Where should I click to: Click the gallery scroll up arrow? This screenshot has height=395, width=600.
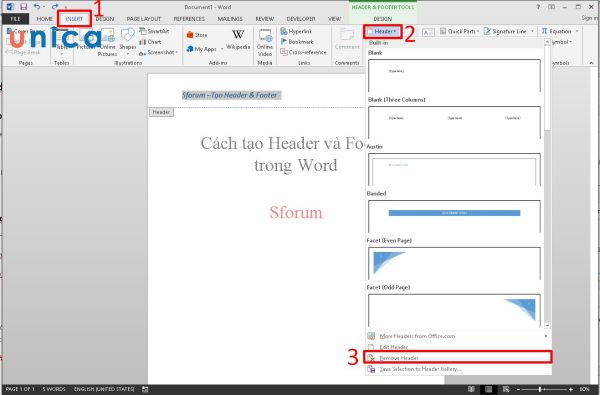[x=547, y=42]
